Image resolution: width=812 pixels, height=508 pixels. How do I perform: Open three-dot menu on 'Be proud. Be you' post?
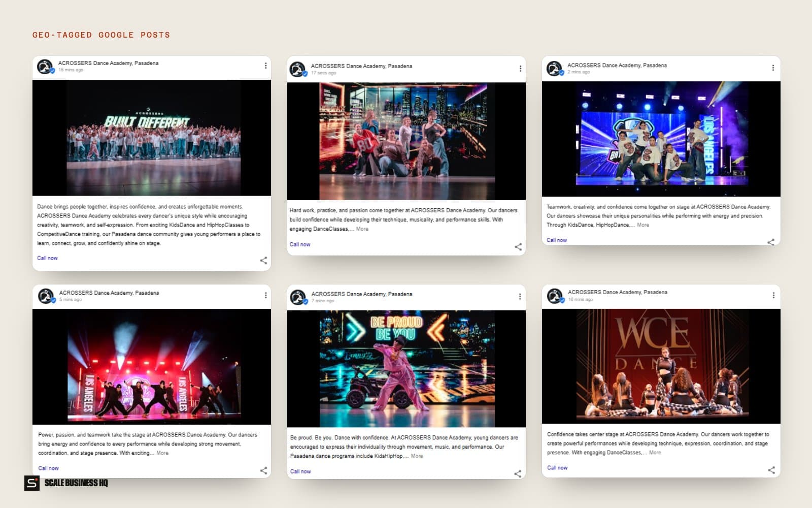pos(520,296)
